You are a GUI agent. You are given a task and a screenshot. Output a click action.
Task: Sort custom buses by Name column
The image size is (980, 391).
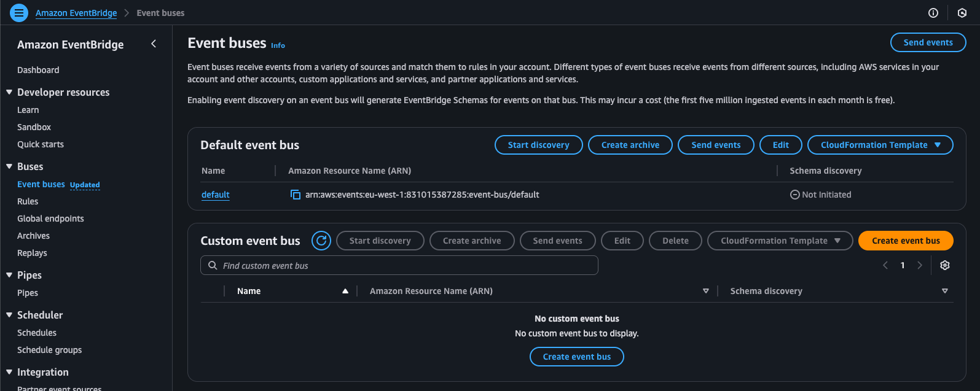pos(345,291)
